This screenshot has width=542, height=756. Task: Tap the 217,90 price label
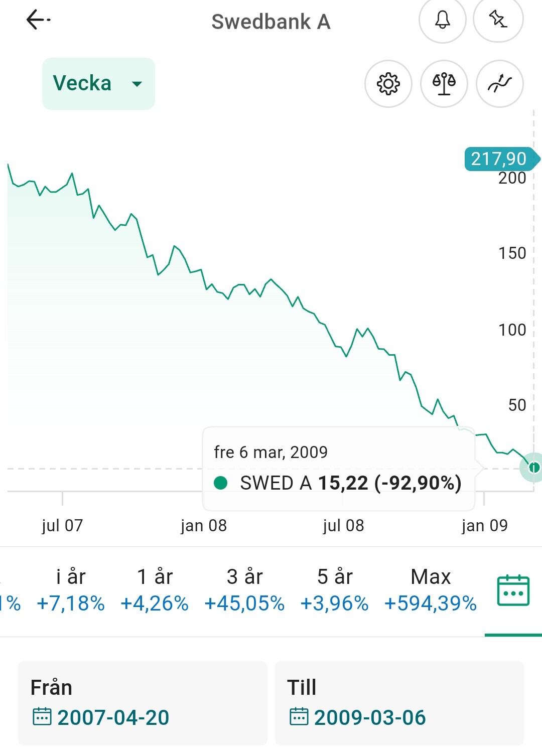(498, 159)
